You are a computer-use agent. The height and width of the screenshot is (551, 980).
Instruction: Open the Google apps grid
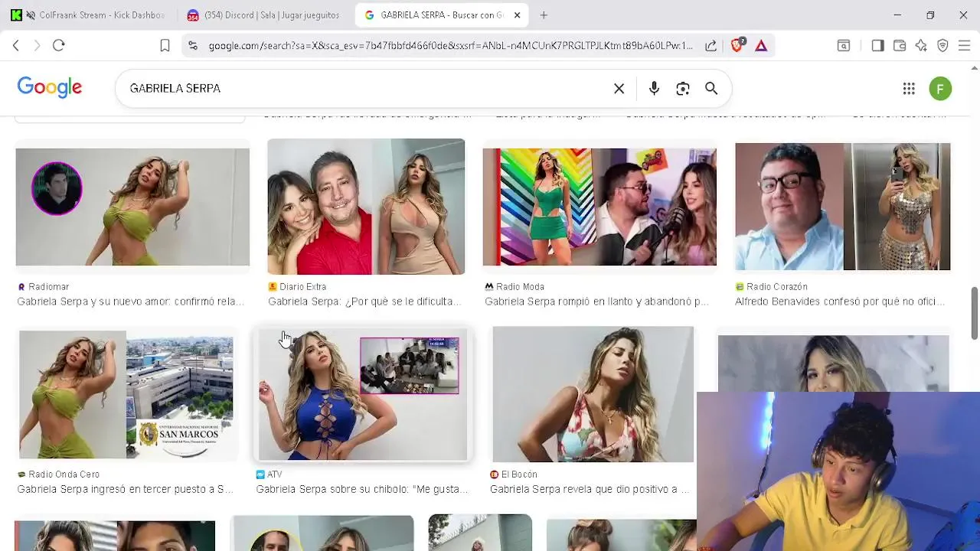coord(909,89)
